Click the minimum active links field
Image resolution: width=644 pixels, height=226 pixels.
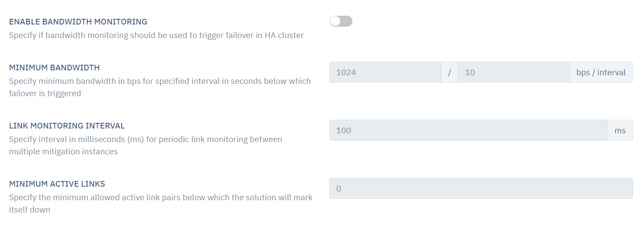click(481, 188)
